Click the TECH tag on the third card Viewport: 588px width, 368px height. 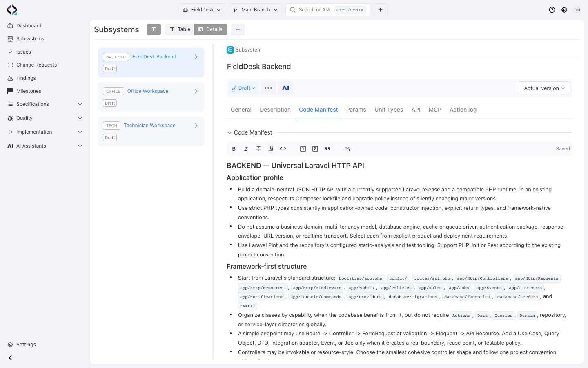click(x=112, y=126)
